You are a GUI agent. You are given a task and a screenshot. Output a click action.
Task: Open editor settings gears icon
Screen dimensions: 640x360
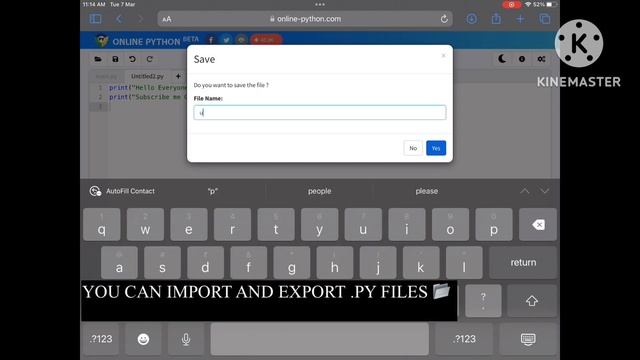click(541, 59)
